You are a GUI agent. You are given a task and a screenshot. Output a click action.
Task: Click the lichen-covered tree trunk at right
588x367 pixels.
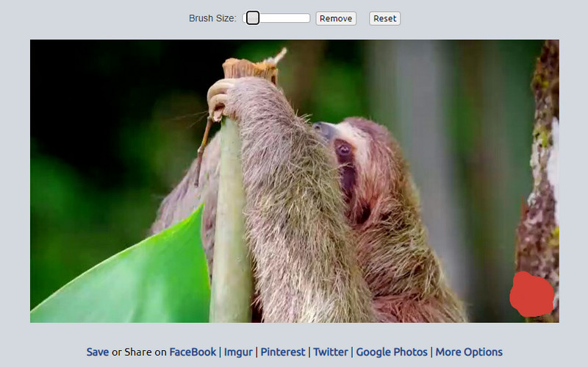click(x=539, y=184)
